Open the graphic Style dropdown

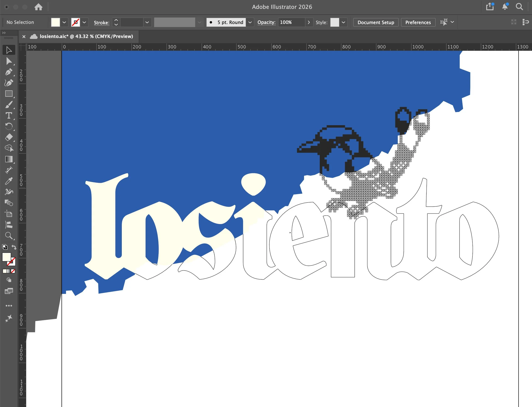pos(343,22)
